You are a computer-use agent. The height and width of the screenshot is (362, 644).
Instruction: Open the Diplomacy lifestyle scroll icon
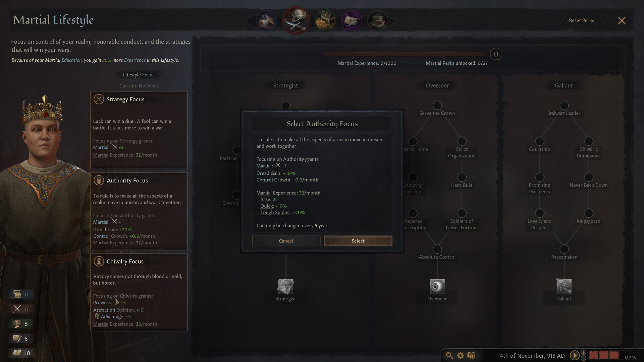267,21
